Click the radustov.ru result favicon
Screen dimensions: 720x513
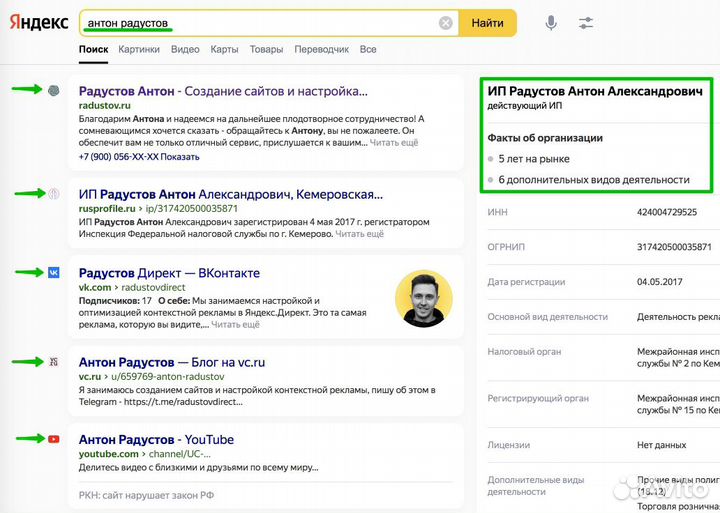[54, 90]
